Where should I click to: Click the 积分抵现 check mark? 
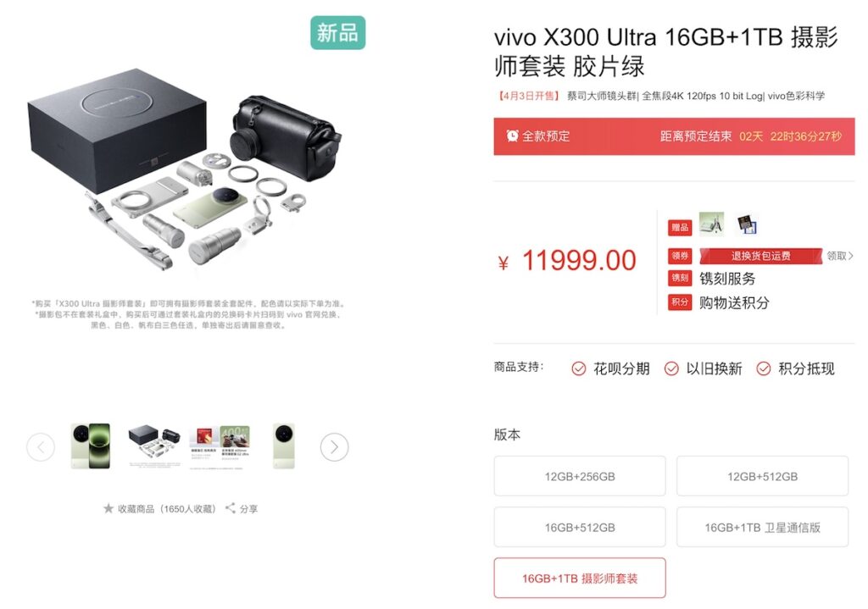point(764,369)
